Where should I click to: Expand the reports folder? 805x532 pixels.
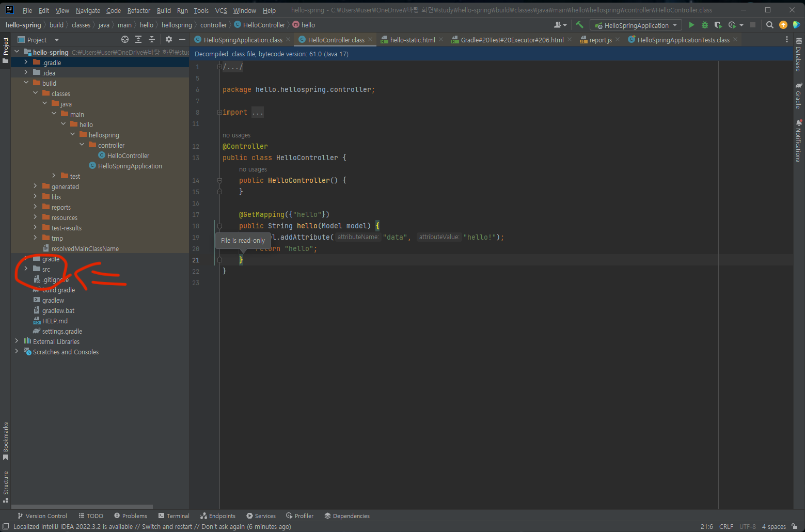(x=35, y=207)
